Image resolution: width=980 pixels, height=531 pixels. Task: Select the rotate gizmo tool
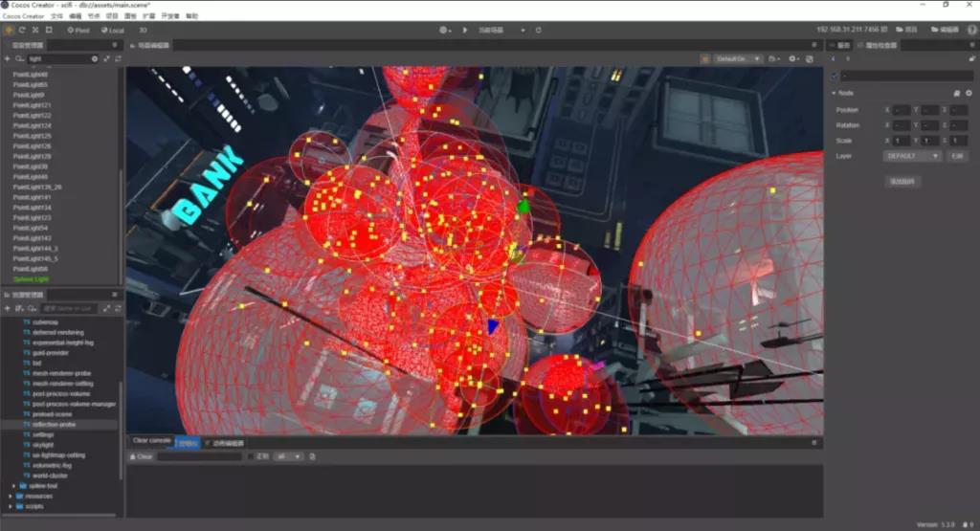pos(22,30)
